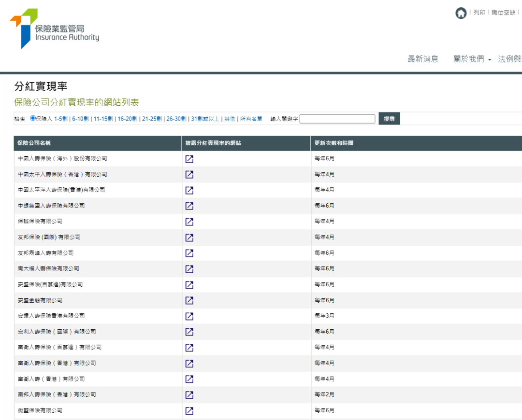Filter list by 31劃或以上
This screenshot has height=420, width=522.
[205, 119]
